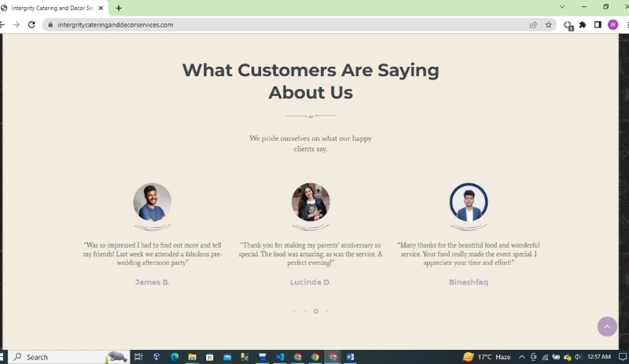Open site info via the padlock icon

[x=50, y=25]
